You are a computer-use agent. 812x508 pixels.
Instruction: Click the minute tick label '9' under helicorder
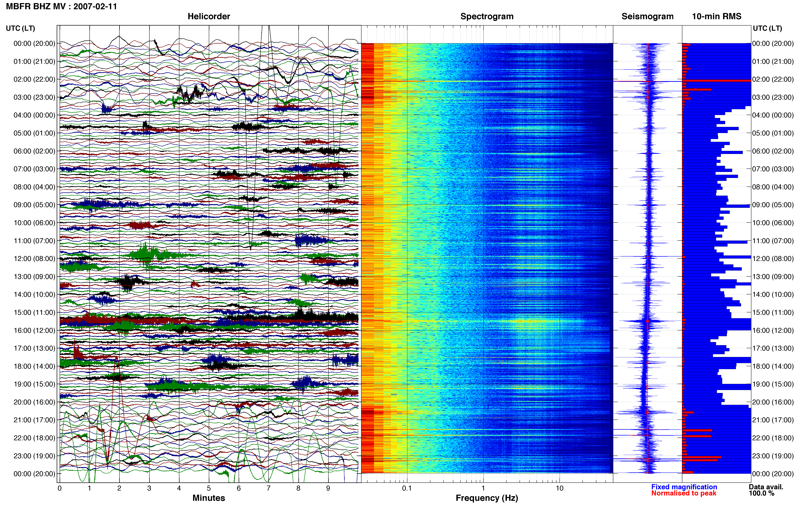(x=328, y=488)
